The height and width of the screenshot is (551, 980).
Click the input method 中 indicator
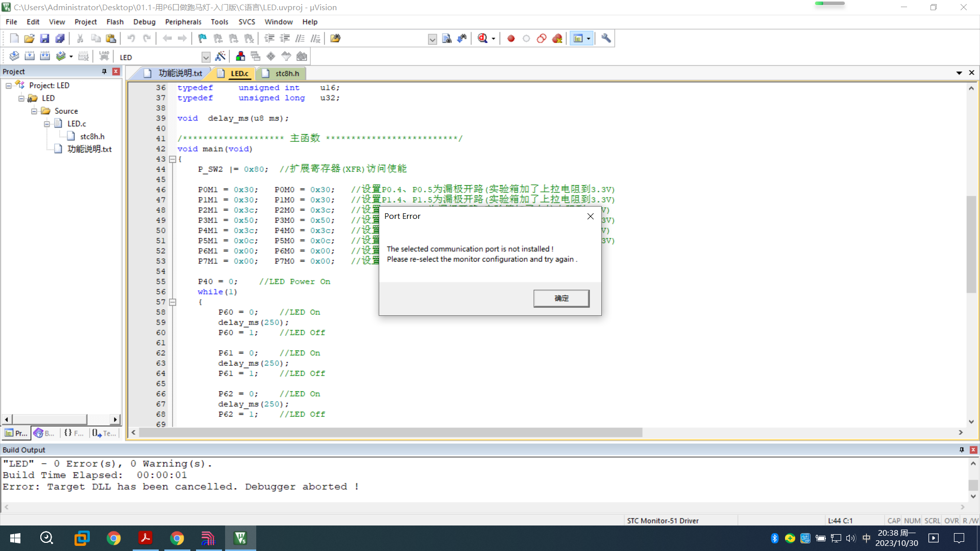click(x=866, y=538)
